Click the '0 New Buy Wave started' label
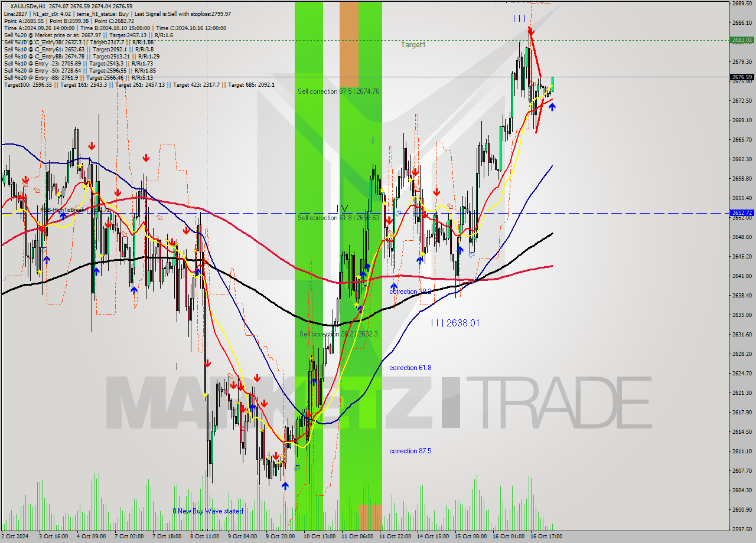 tap(208, 511)
